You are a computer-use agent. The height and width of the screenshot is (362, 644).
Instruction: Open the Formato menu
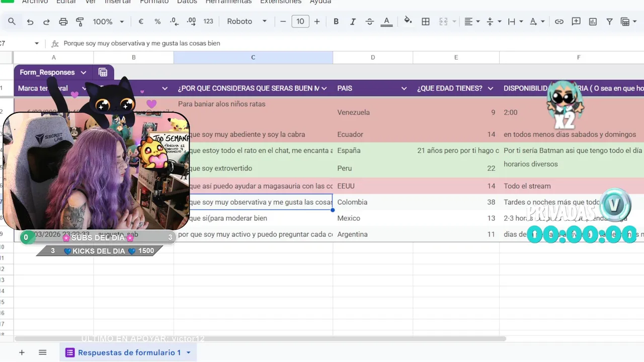point(154,2)
